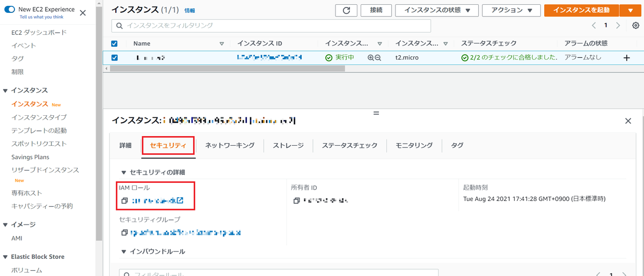Go to next page of instances

618,25
